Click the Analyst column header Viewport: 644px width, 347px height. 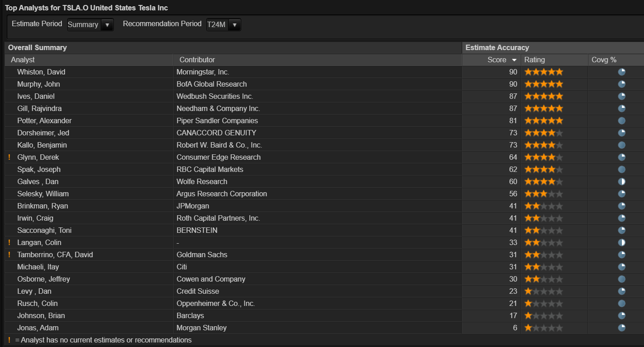[x=23, y=60]
